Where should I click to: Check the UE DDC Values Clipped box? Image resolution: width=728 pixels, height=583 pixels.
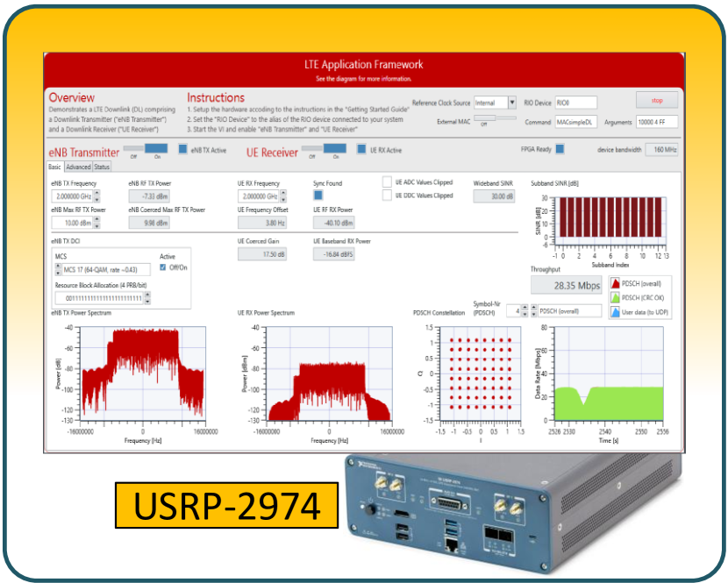tap(387, 196)
